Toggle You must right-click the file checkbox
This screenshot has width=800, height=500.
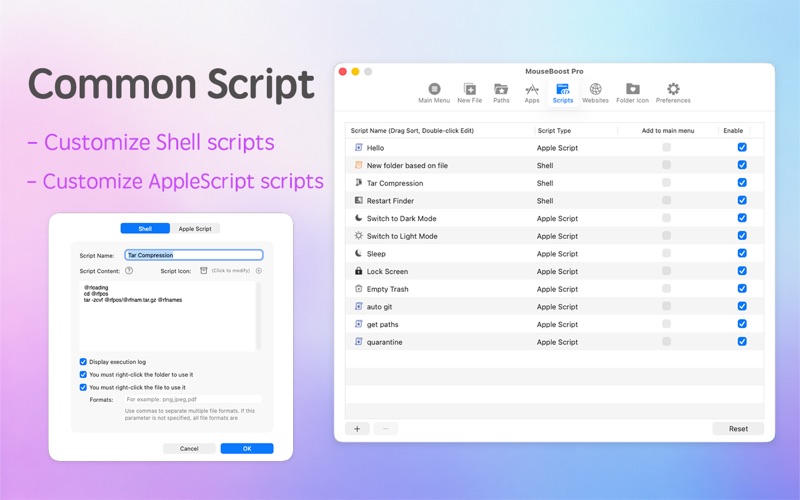[83, 387]
